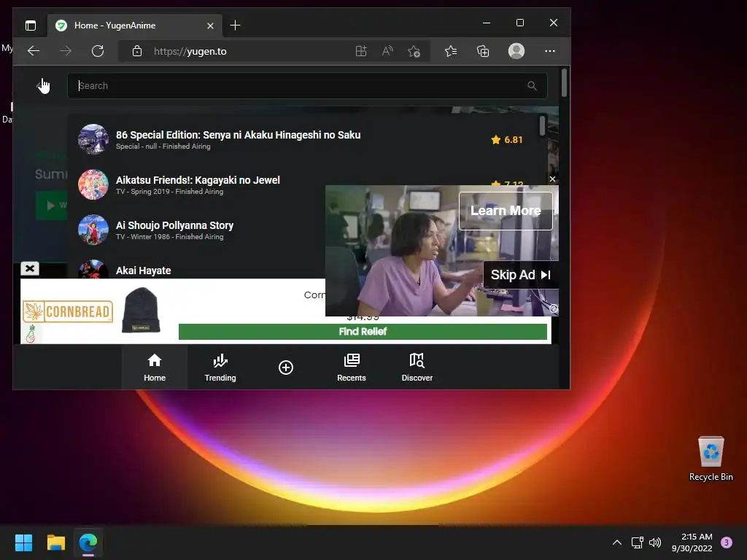Open the Windows Start menu

(23, 542)
